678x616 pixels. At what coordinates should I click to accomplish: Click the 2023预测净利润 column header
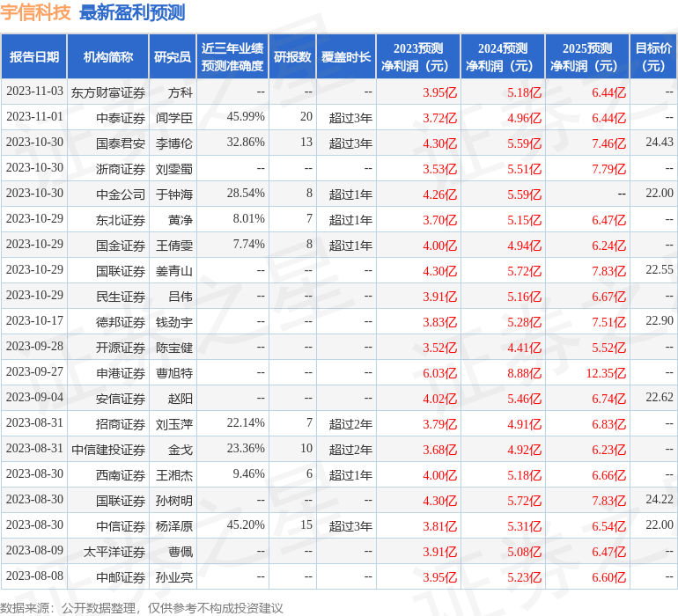click(x=418, y=56)
